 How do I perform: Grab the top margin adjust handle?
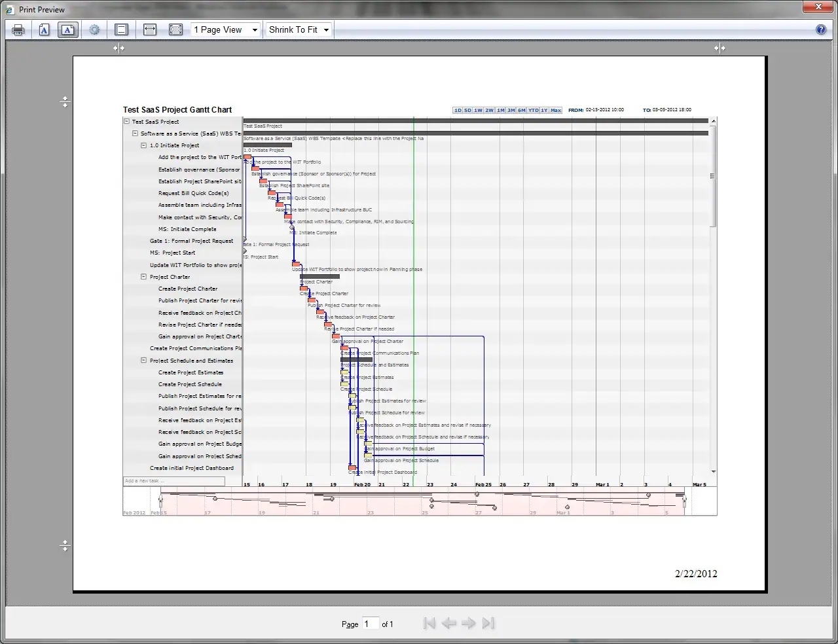click(x=65, y=101)
